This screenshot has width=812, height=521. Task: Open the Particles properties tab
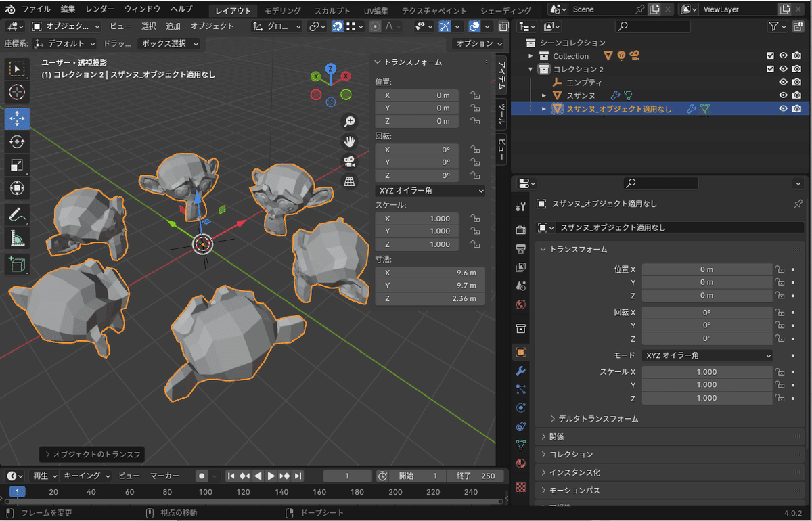coord(520,389)
